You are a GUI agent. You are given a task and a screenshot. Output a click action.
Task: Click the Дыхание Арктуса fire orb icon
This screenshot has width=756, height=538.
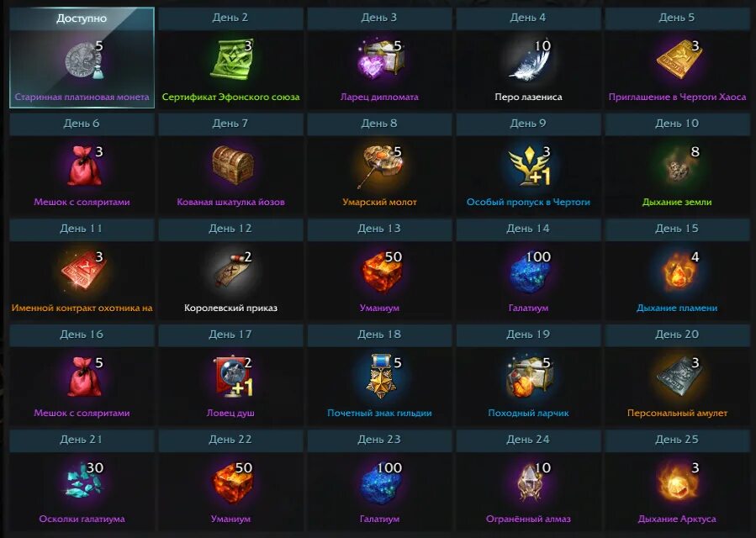[677, 482]
